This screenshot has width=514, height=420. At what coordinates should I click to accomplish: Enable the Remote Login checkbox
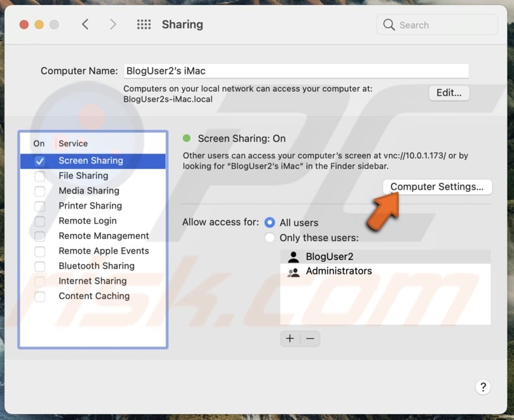(x=40, y=221)
